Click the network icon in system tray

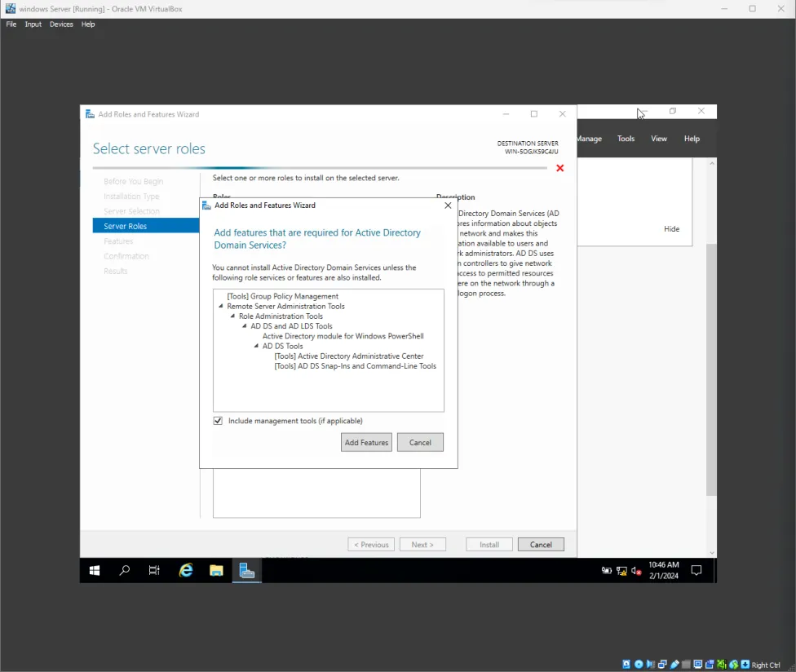tap(621, 571)
